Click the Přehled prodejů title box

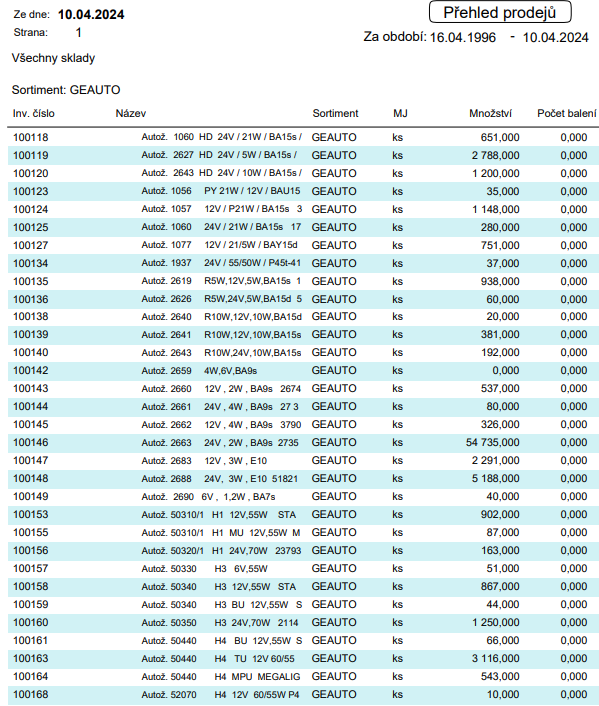click(x=499, y=12)
